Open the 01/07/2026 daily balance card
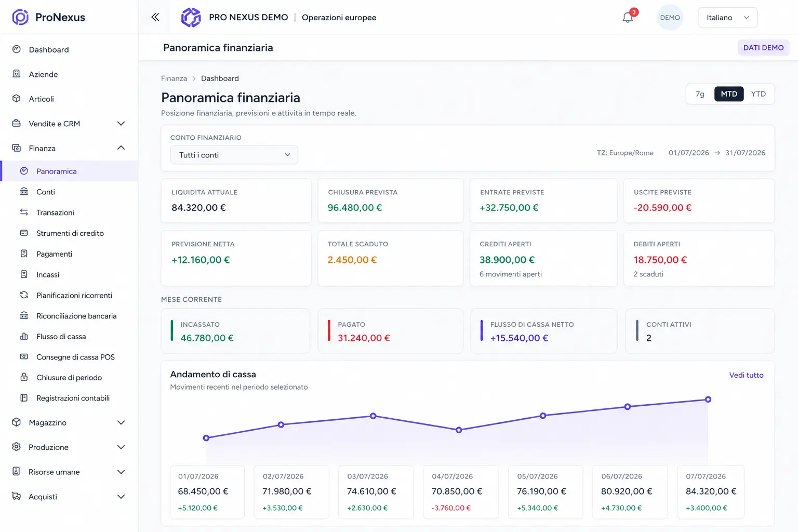 (x=207, y=492)
